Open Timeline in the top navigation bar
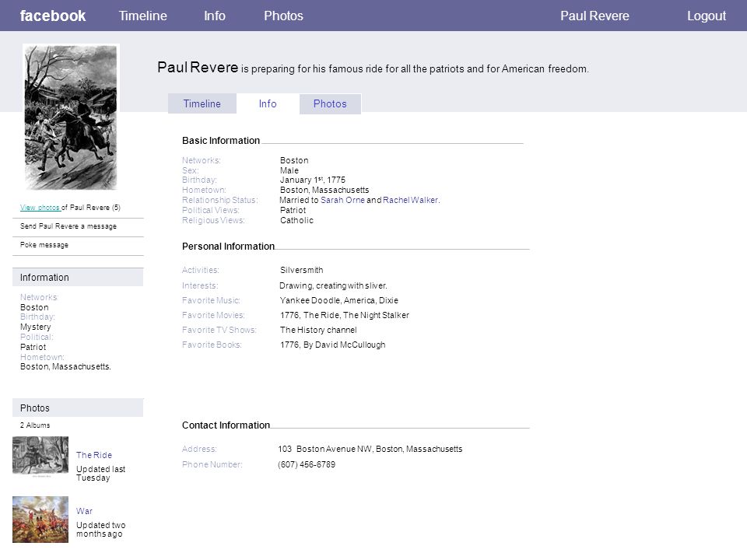This screenshot has width=747, height=560. (143, 16)
